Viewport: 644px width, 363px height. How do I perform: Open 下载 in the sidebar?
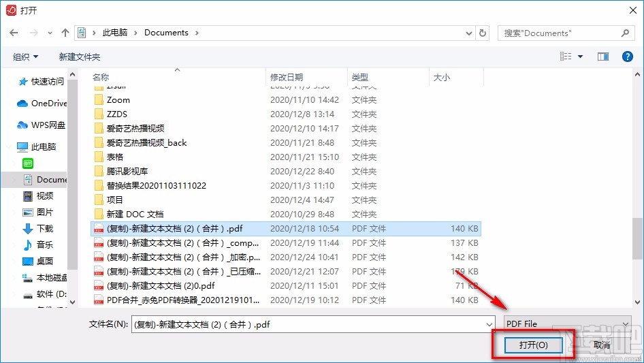point(38,229)
